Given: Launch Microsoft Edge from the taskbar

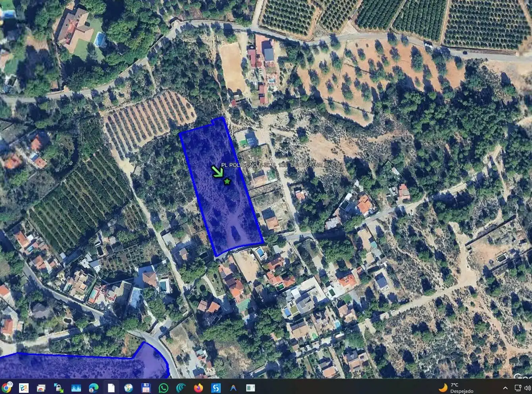Looking at the screenshot, I should [94, 388].
